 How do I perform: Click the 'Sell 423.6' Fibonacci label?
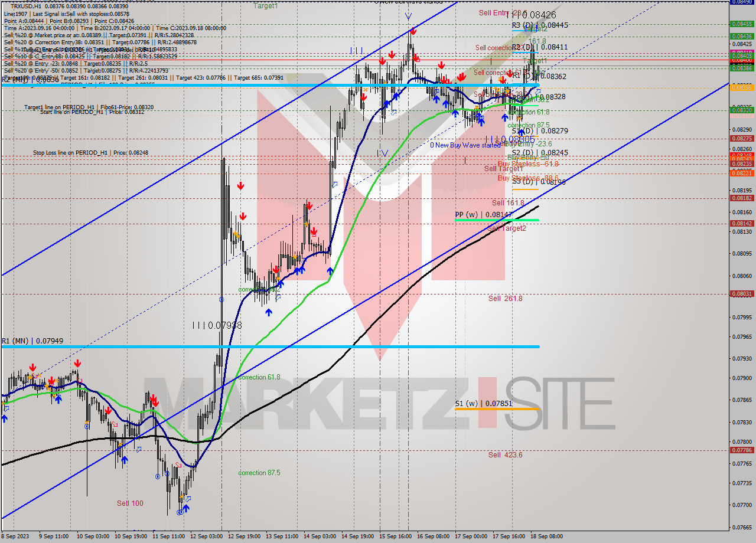pos(506,455)
